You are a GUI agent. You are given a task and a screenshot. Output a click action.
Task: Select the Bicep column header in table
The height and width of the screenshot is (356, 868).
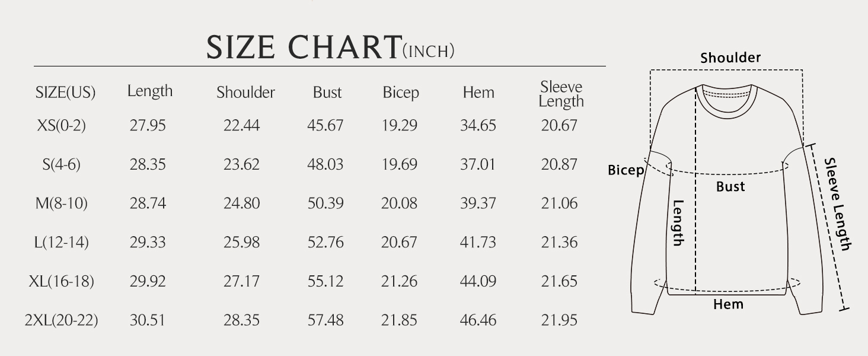(400, 93)
